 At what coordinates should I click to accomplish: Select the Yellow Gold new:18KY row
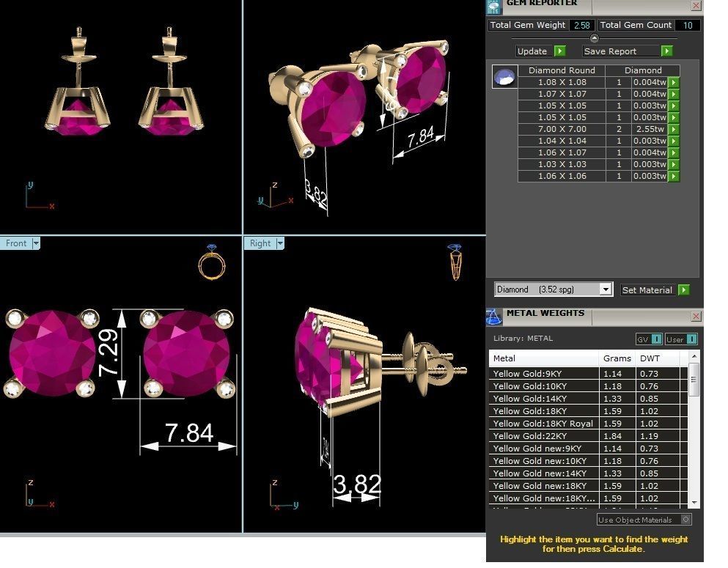[x=588, y=486]
